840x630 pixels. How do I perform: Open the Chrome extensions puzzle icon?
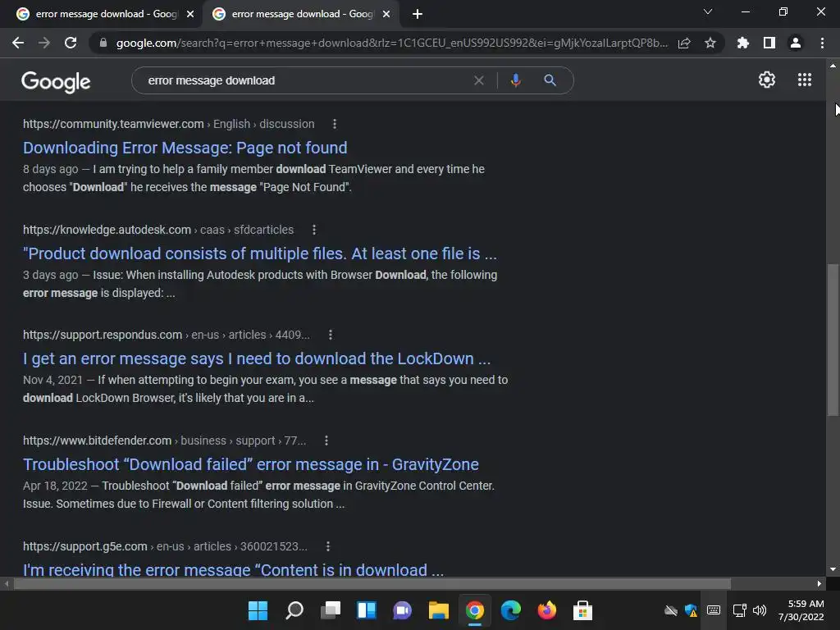(x=743, y=43)
